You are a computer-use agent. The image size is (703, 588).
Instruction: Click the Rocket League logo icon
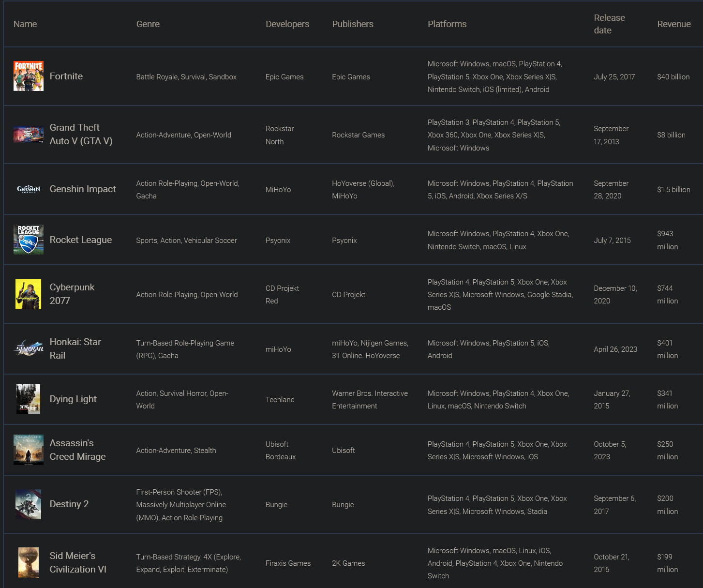(x=29, y=240)
